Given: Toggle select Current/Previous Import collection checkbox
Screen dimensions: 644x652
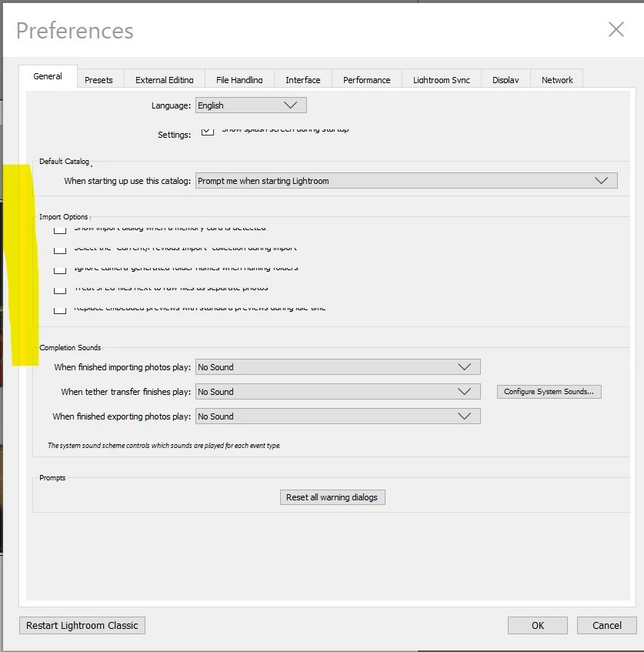Looking at the screenshot, I should [60, 250].
